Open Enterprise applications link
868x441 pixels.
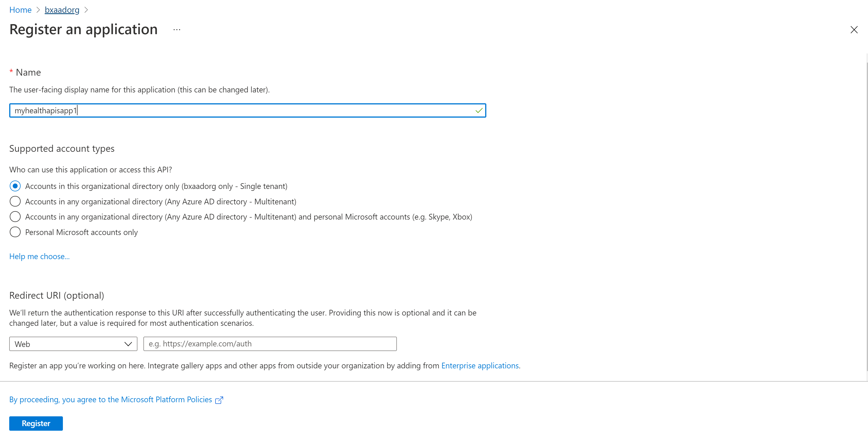click(480, 366)
